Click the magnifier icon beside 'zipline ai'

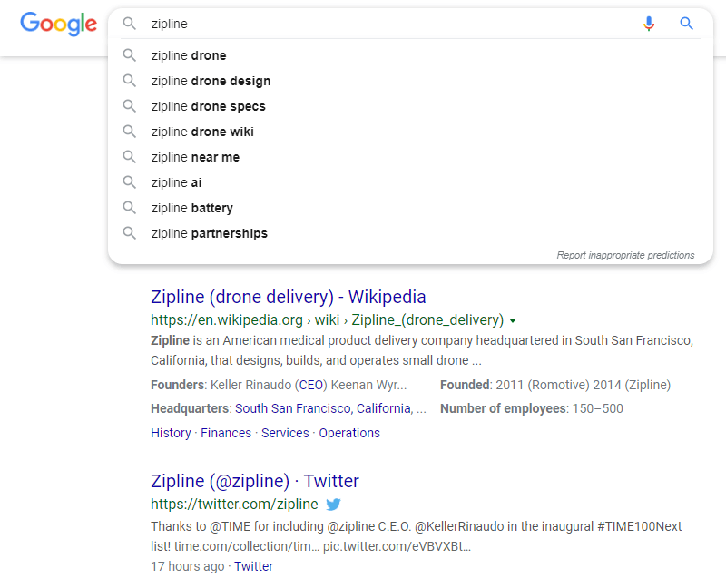point(129,182)
